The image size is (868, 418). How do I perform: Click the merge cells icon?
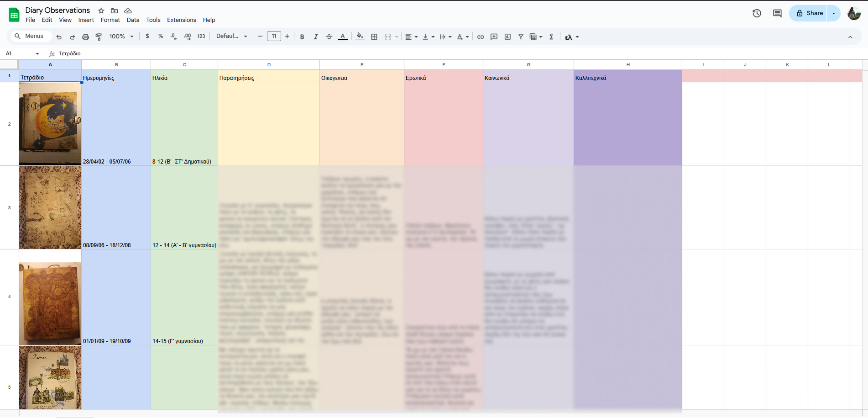pyautogui.click(x=388, y=37)
